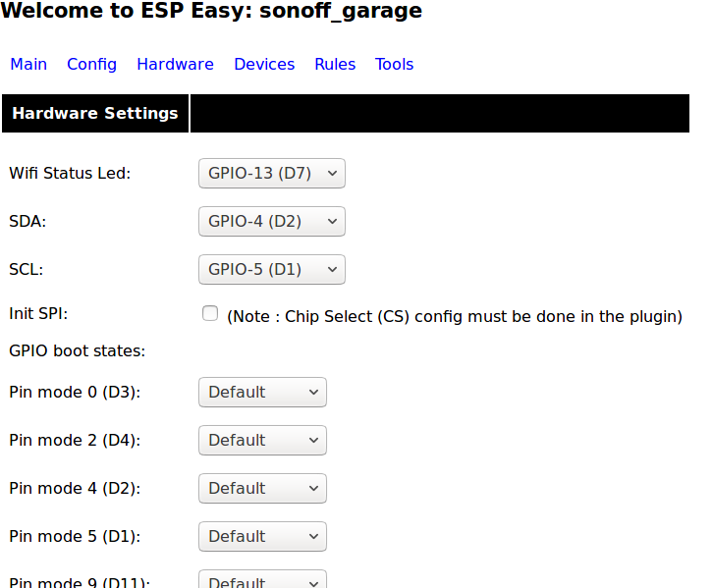Open the Hardware navigation link
Image resolution: width=712 pixels, height=588 pixels.
tap(175, 65)
